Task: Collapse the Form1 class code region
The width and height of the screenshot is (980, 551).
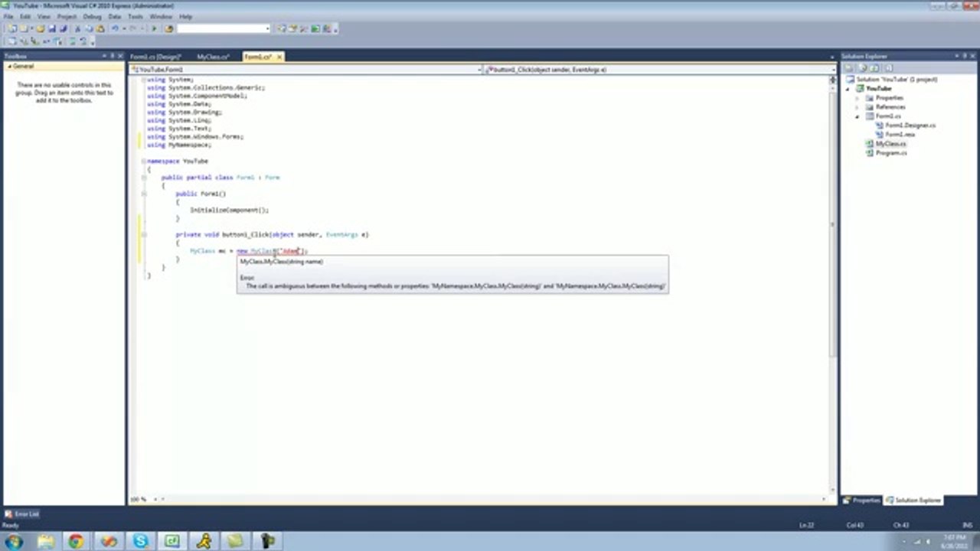Action: 143,178
